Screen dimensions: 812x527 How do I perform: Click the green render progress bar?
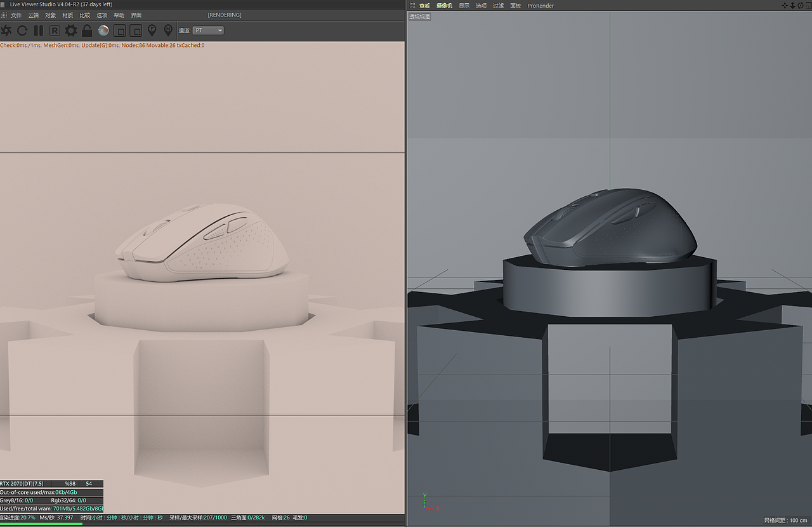tap(41, 524)
